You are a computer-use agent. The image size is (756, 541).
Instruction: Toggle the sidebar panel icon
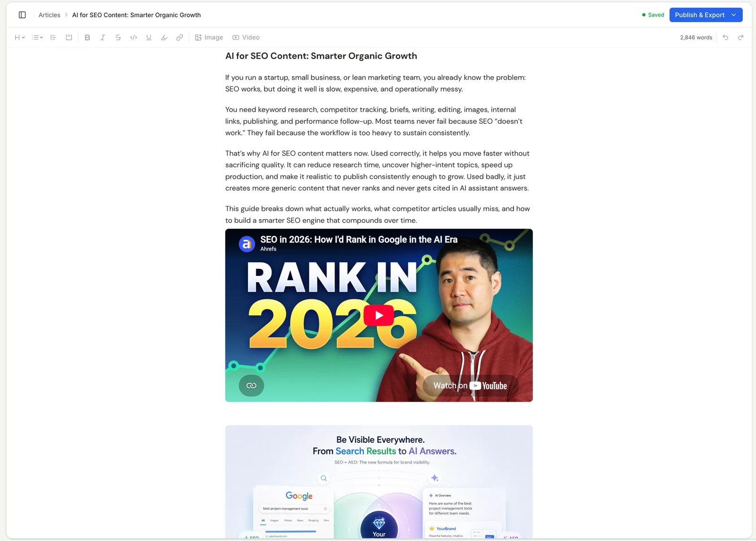tap(22, 15)
